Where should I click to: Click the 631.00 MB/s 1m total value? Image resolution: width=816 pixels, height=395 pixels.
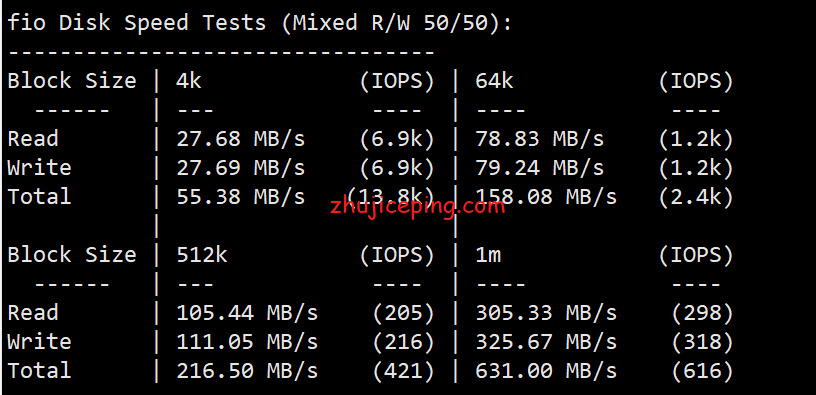tap(546, 371)
